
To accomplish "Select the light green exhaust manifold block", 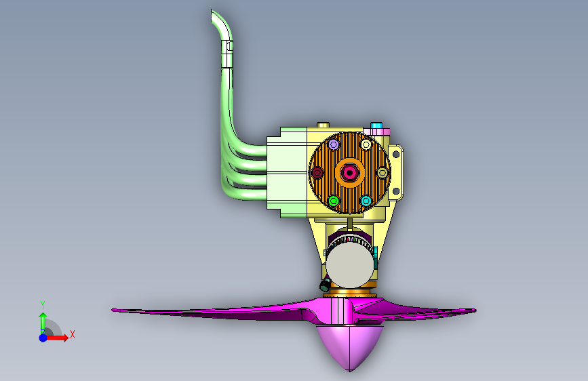I will point(287,172).
